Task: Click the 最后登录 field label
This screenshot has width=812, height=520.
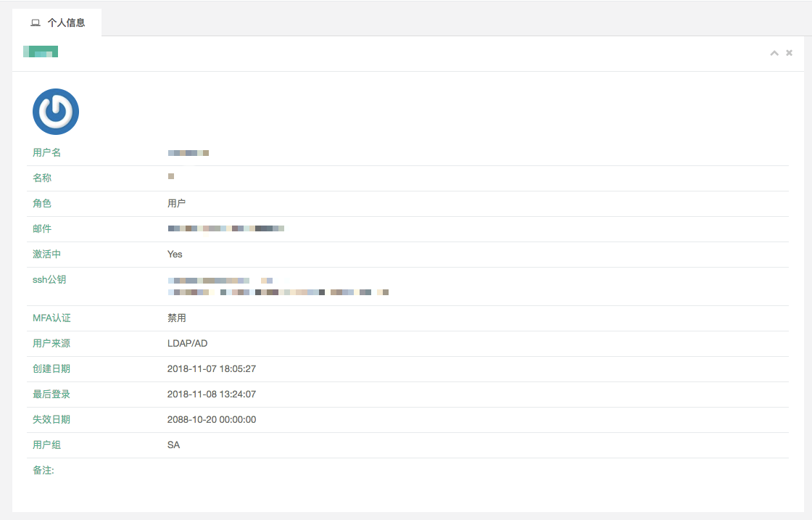Action: click(51, 394)
